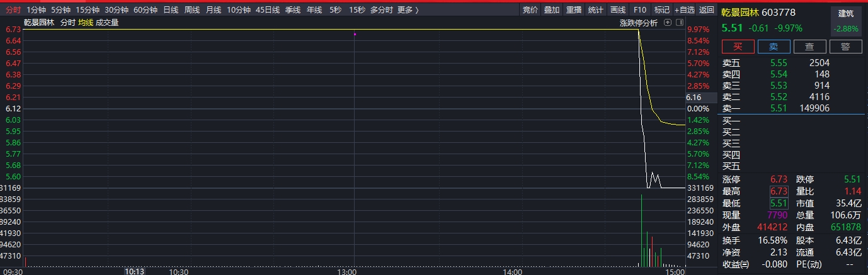
Task: Click the stock code 603778
Action: pyautogui.click(x=779, y=13)
